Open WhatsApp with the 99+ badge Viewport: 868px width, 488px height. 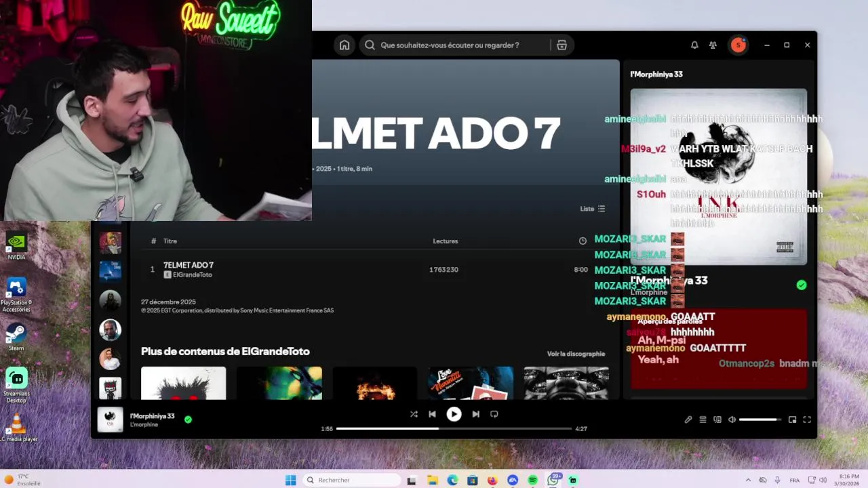point(554,480)
